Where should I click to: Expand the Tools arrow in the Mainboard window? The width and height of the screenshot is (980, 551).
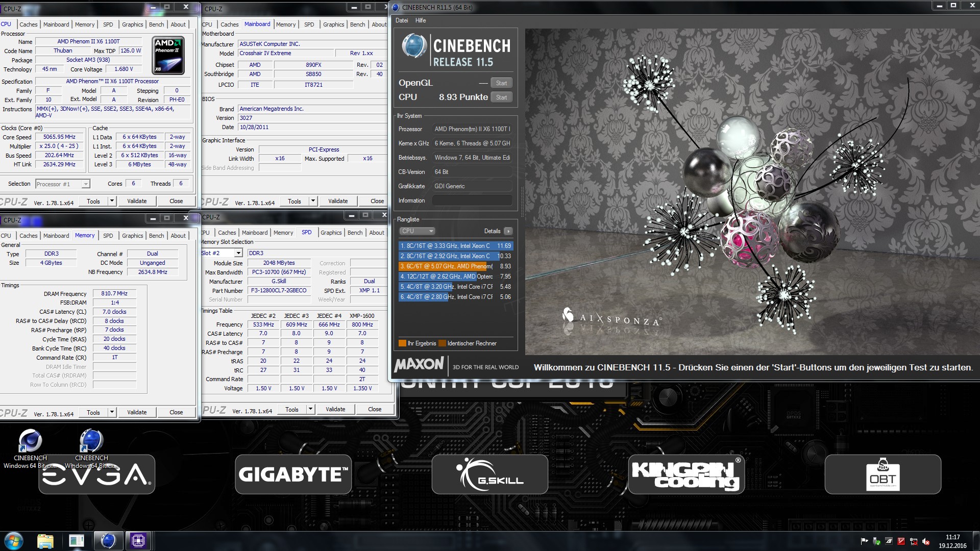[313, 201]
